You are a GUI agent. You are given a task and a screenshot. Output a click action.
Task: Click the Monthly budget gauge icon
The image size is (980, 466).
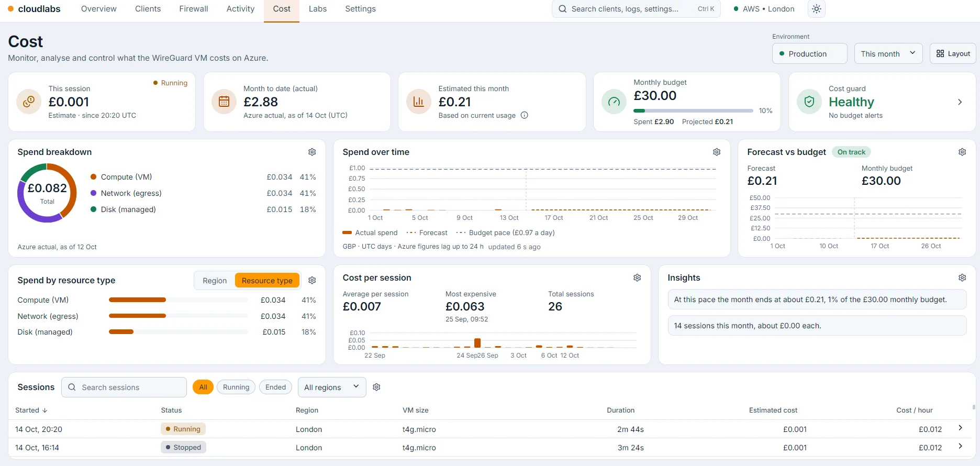[614, 102]
